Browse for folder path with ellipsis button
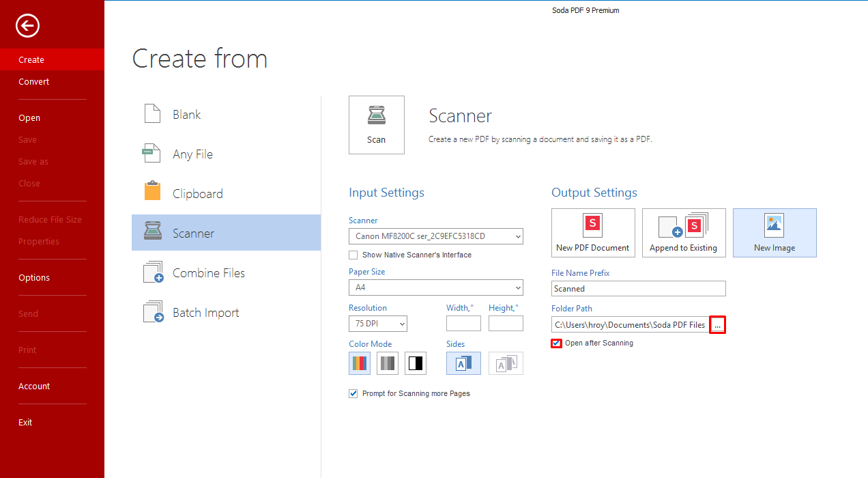 (x=717, y=326)
